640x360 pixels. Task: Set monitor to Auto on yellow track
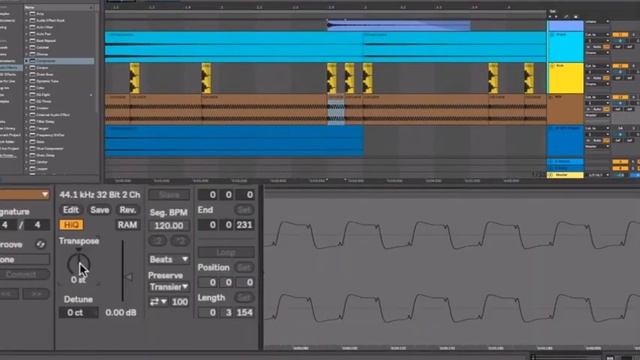click(x=597, y=78)
